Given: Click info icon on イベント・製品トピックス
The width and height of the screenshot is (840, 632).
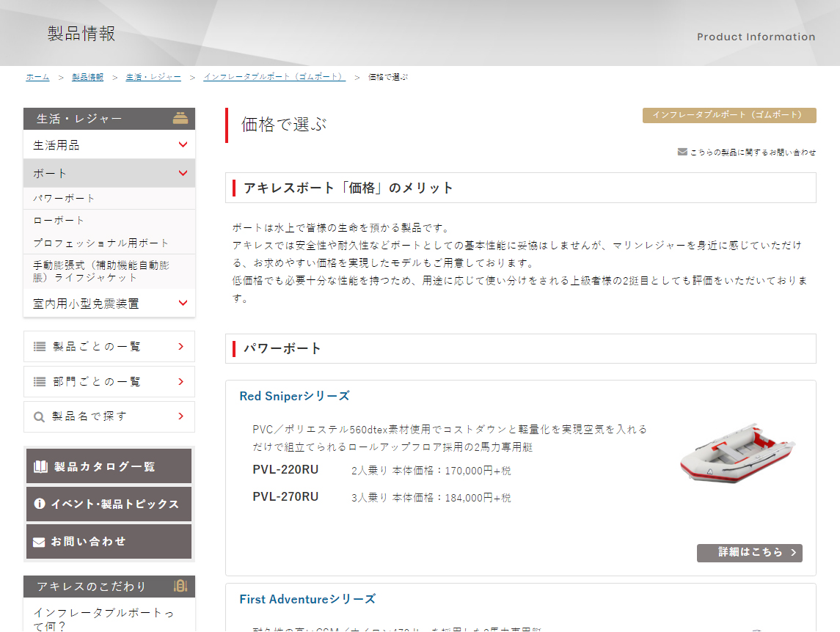Looking at the screenshot, I should click(x=40, y=504).
